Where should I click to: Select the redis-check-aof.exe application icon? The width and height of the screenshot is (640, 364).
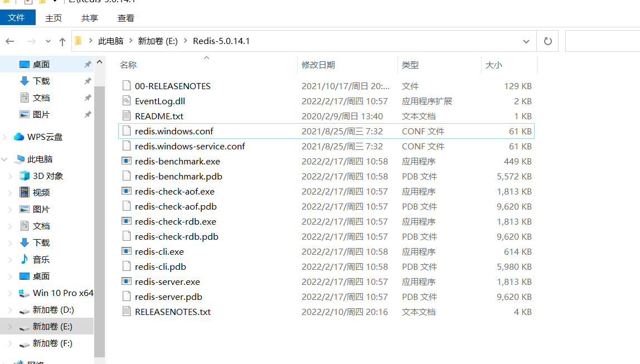tap(127, 191)
